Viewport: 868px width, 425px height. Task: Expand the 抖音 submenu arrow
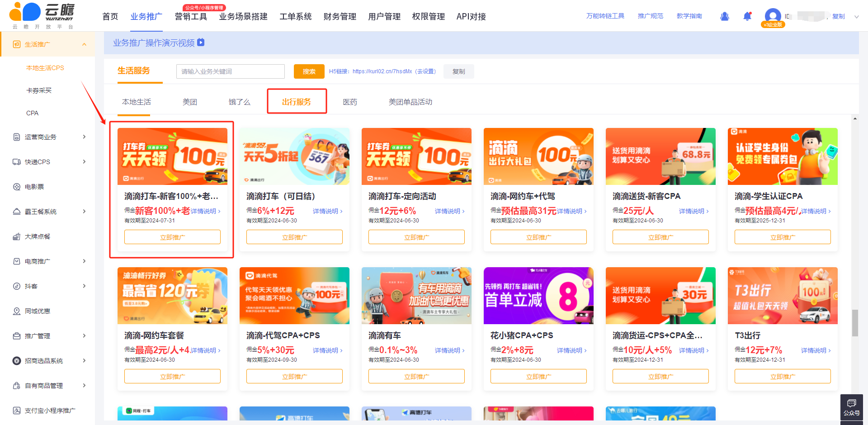pos(84,286)
